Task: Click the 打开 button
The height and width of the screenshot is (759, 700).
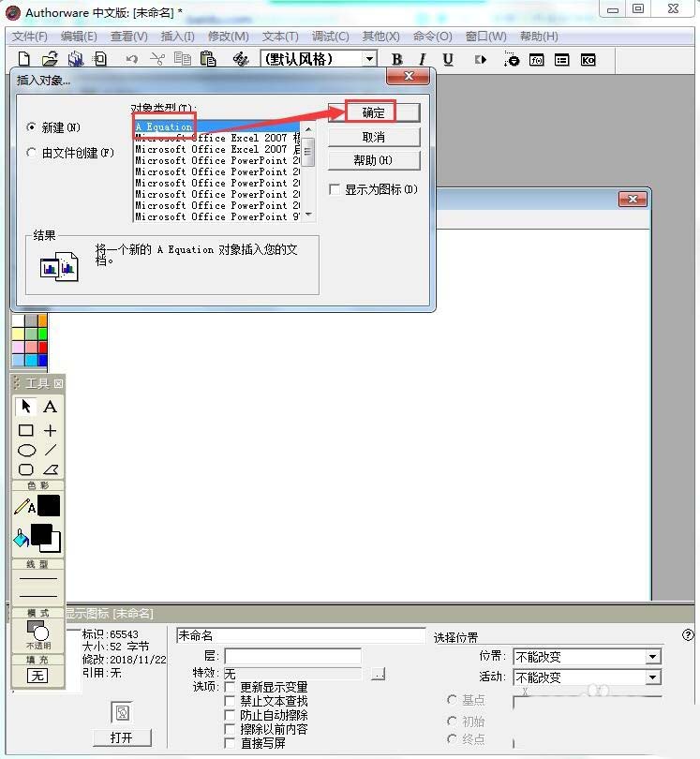Action: click(x=122, y=737)
